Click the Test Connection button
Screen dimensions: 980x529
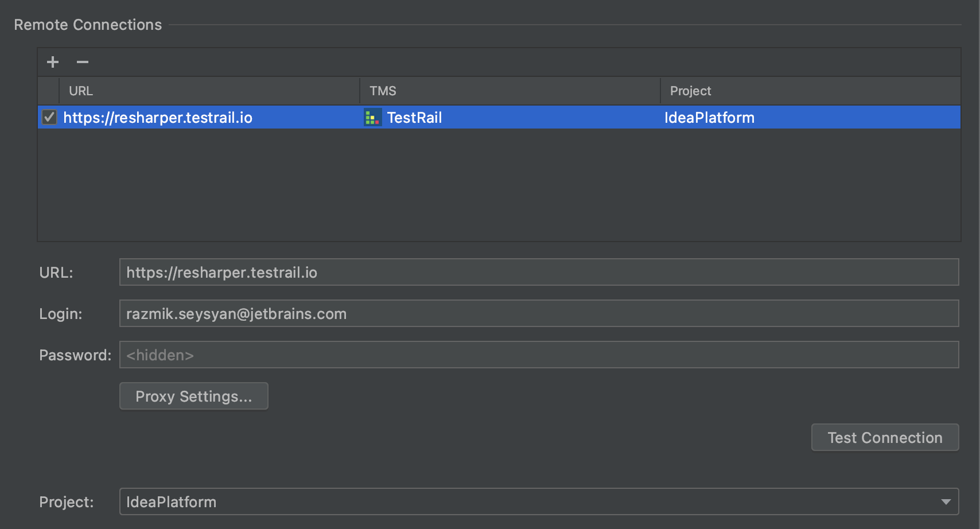click(x=885, y=438)
